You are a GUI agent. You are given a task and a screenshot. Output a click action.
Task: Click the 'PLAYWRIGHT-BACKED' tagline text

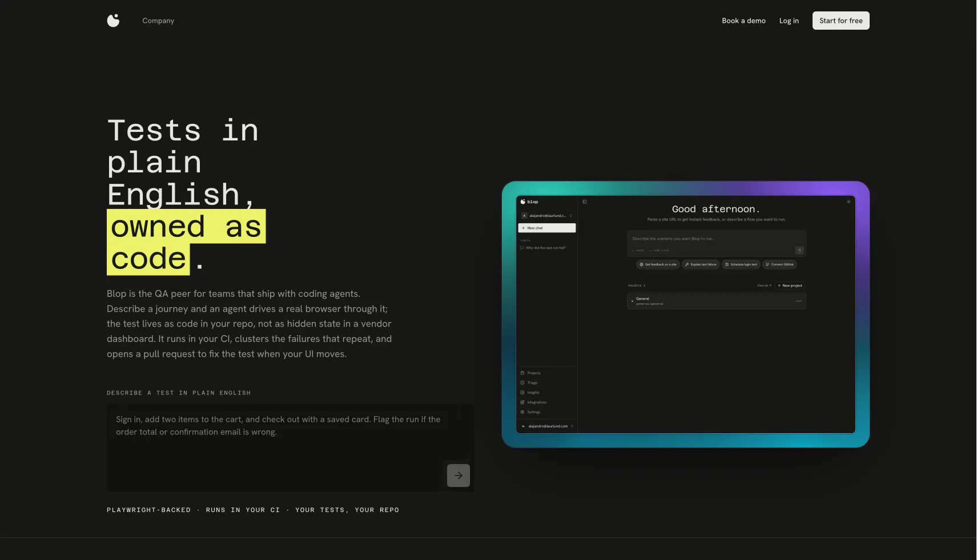(148, 510)
